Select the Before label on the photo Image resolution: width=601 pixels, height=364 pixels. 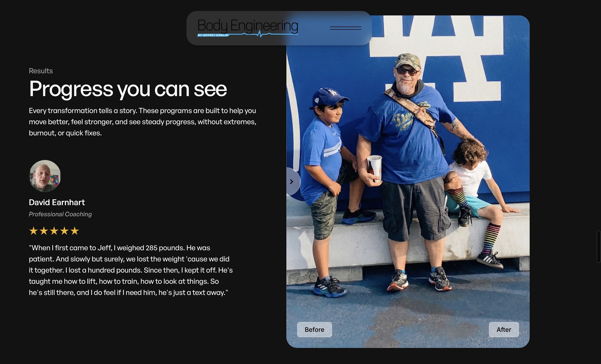[x=314, y=330]
